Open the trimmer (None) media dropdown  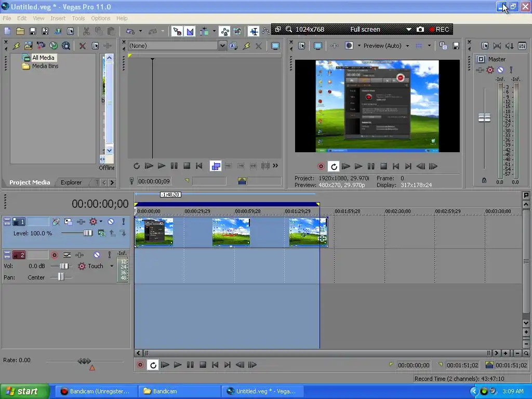click(222, 46)
